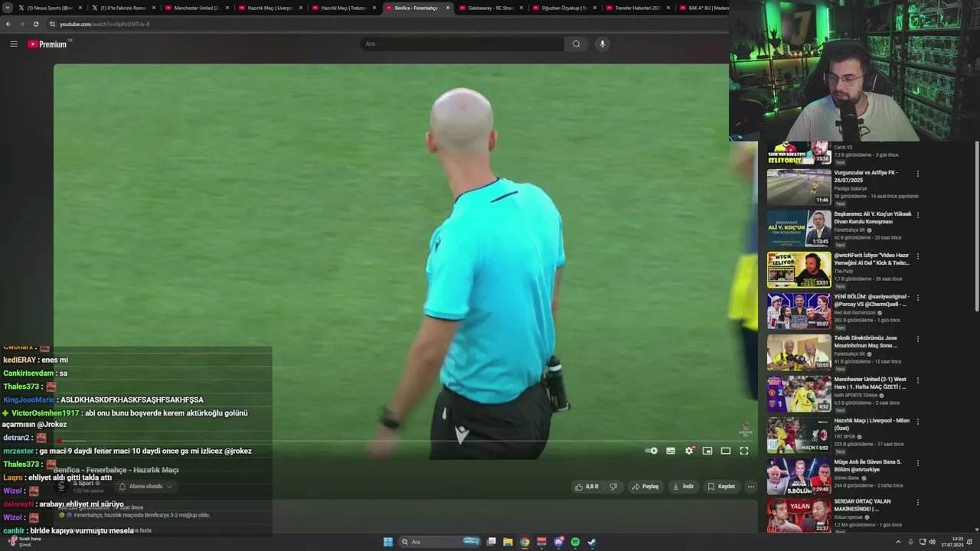980x551 pixels.
Task: Switch to the Fabrizio Romano X tab
Action: (123, 8)
